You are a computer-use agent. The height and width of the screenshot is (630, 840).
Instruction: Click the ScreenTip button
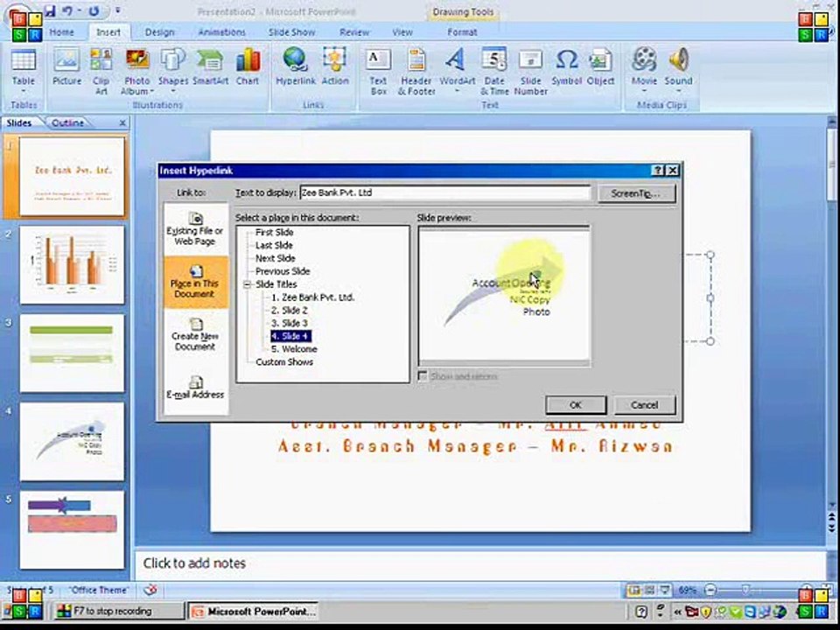pos(636,193)
